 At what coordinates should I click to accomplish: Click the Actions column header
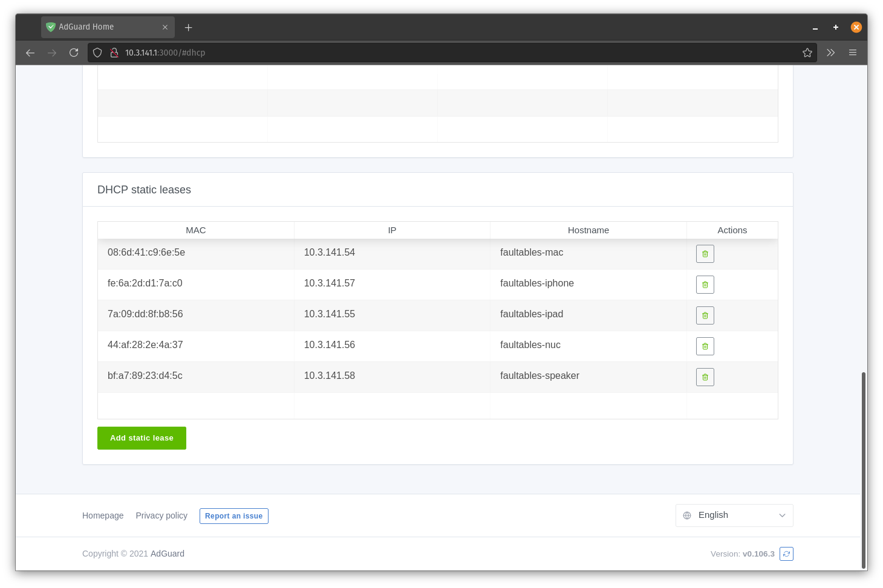[732, 230]
